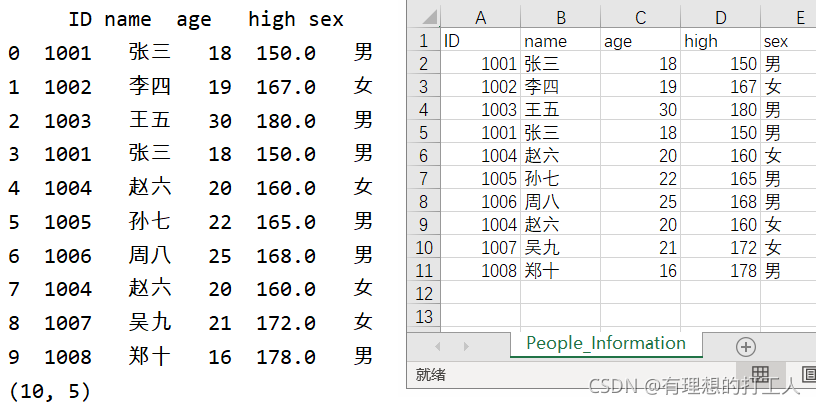Select Excel column D header

[x=721, y=18]
